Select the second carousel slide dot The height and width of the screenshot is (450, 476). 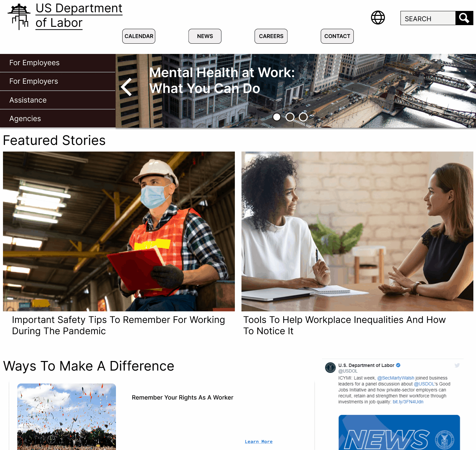(x=290, y=117)
